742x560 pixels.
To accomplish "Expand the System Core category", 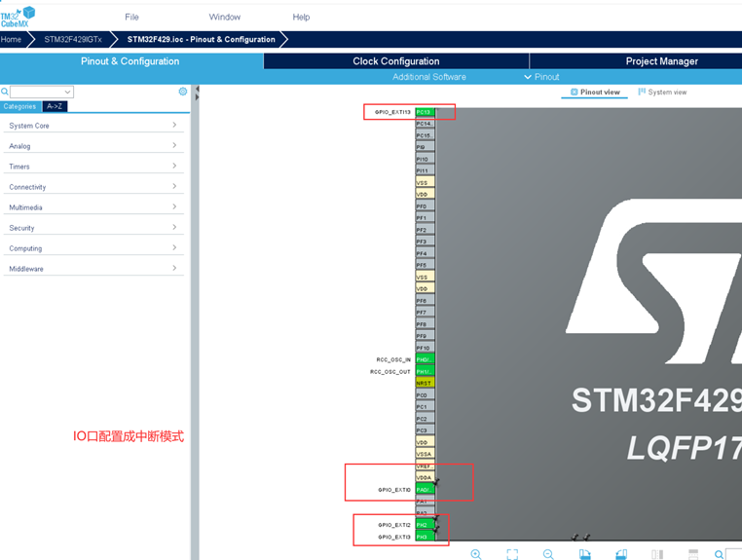I will coord(93,126).
